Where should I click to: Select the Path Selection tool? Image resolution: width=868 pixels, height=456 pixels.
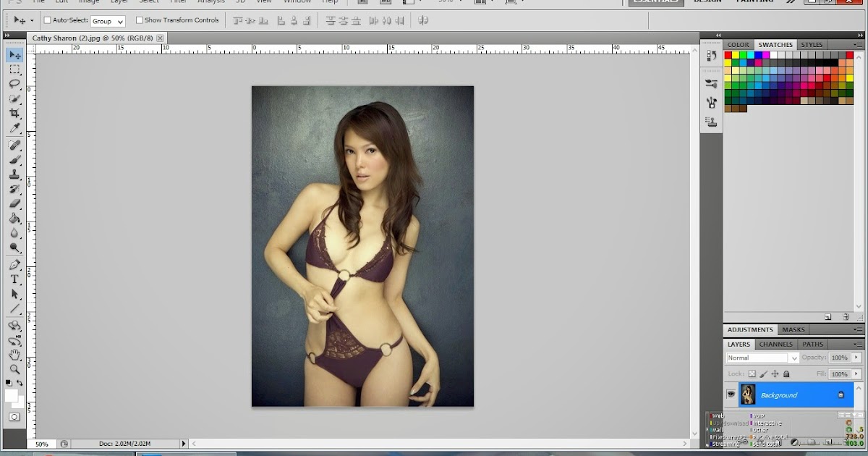[x=14, y=294]
